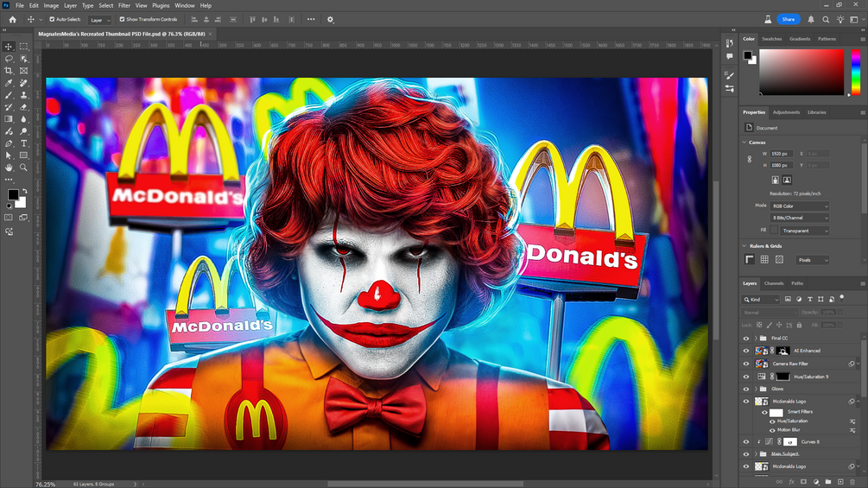Expand the Final CC group
The height and width of the screenshot is (488, 868).
pos(756,338)
